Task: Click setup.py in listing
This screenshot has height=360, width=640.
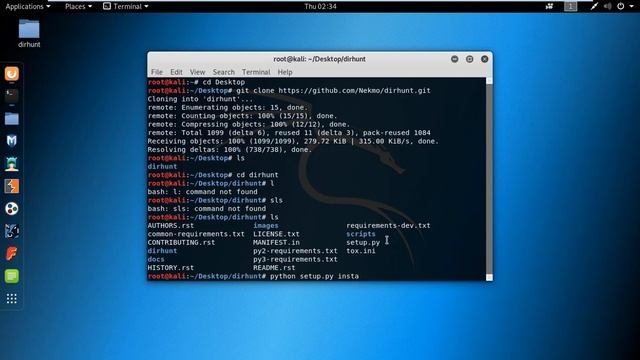Action: (363, 242)
